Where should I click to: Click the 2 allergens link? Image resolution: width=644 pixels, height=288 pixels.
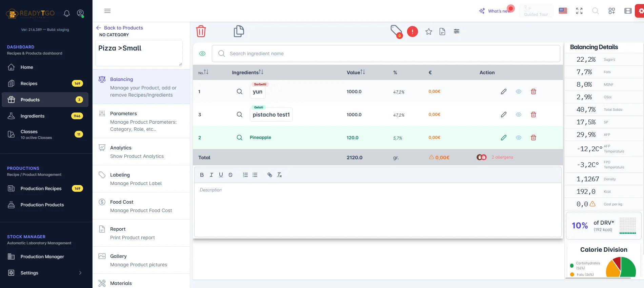click(x=502, y=157)
